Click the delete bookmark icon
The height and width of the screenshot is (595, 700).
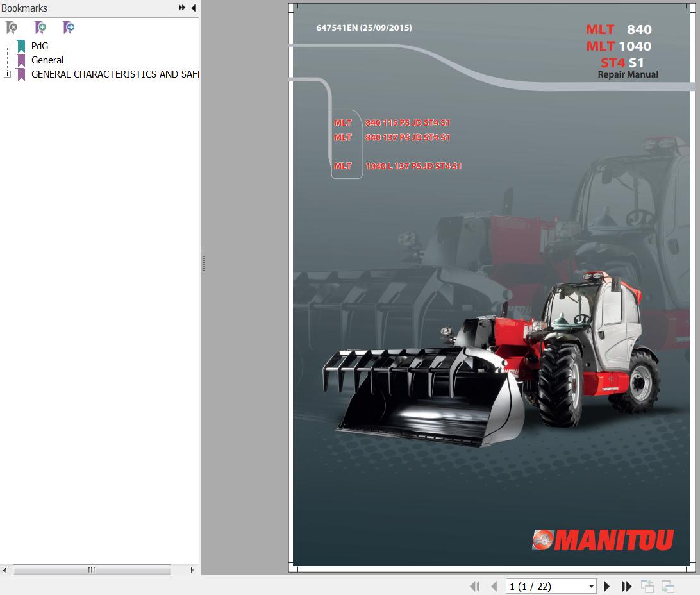click(12, 28)
